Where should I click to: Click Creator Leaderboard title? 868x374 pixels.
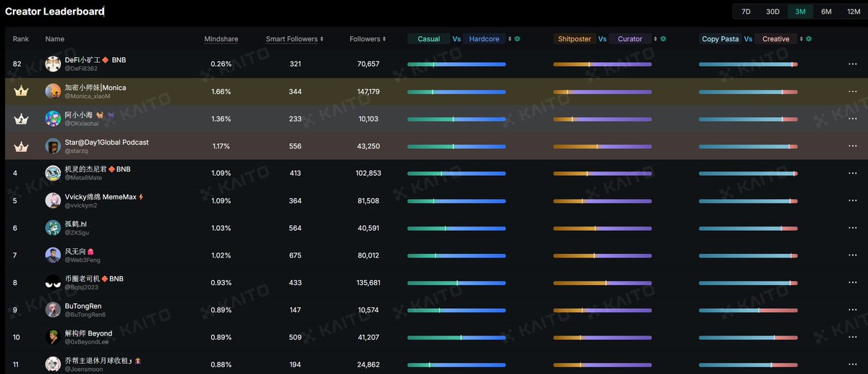click(54, 12)
